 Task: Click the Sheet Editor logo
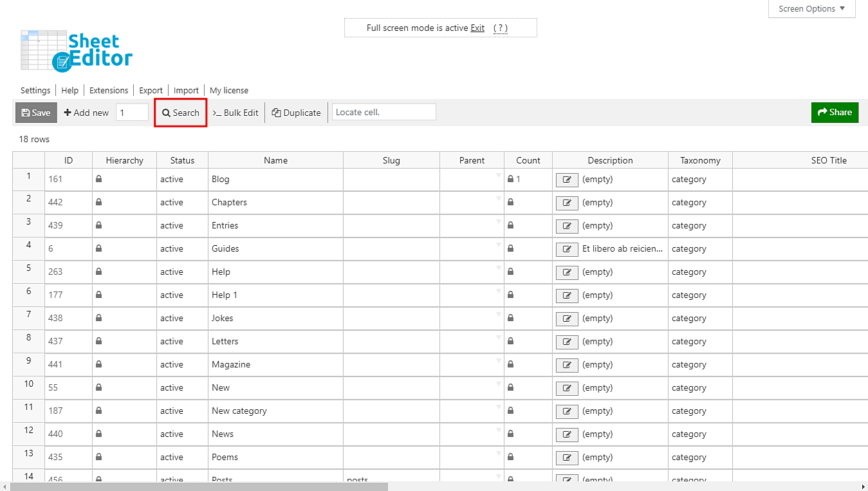[77, 50]
